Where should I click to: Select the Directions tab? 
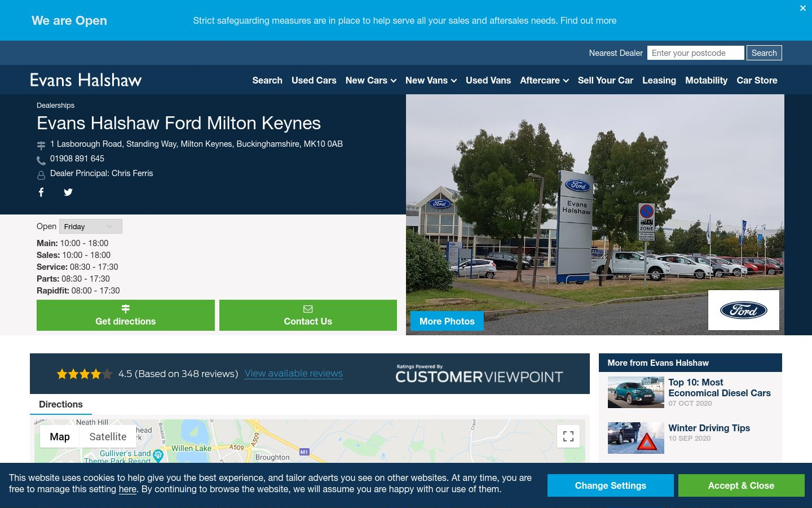tap(61, 404)
